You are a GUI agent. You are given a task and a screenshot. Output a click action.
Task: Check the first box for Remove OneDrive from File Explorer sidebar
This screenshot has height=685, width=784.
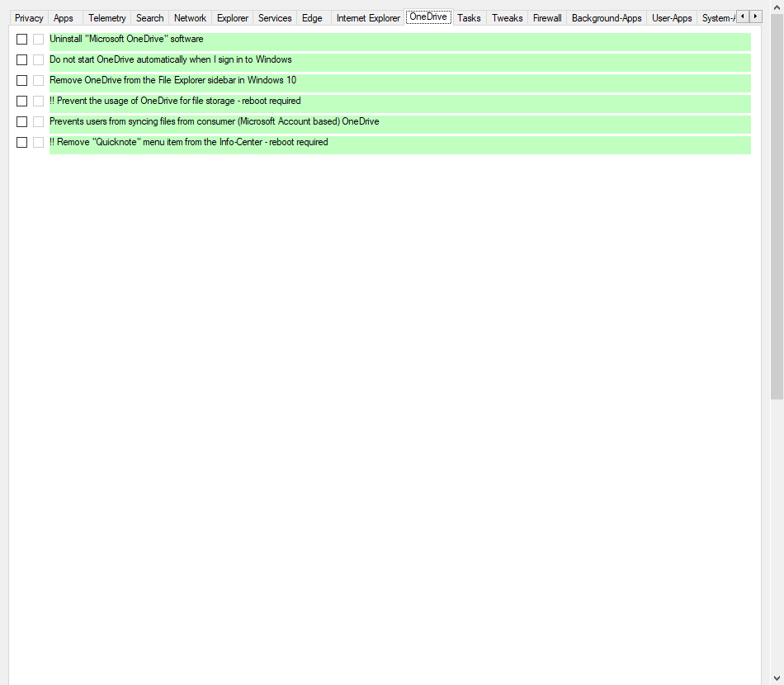click(22, 81)
